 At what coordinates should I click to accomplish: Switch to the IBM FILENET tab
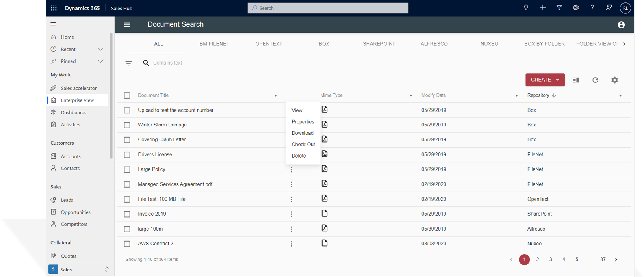213,44
